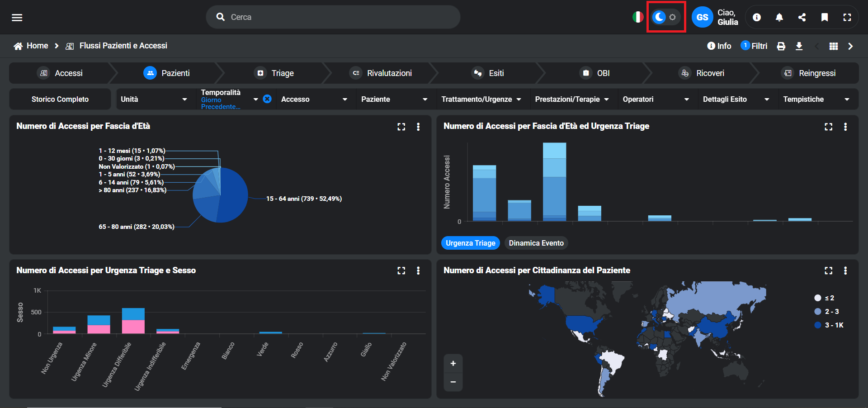
Task: Download the dashboard with download icon
Action: [799, 46]
